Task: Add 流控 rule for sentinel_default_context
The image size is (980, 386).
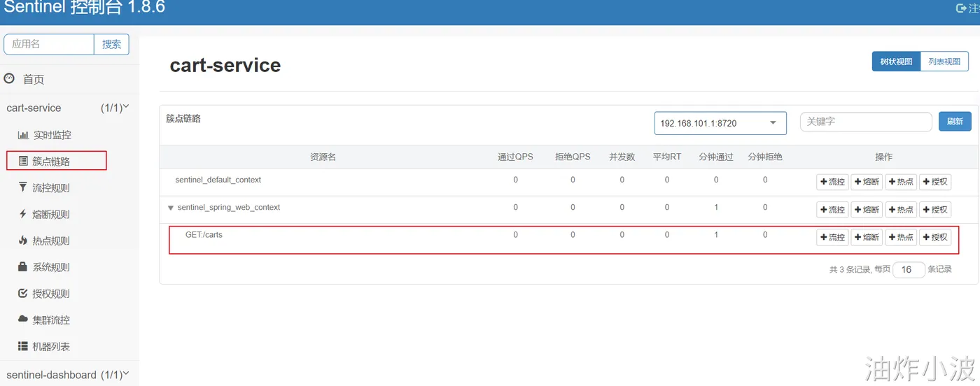Action: 832,182
